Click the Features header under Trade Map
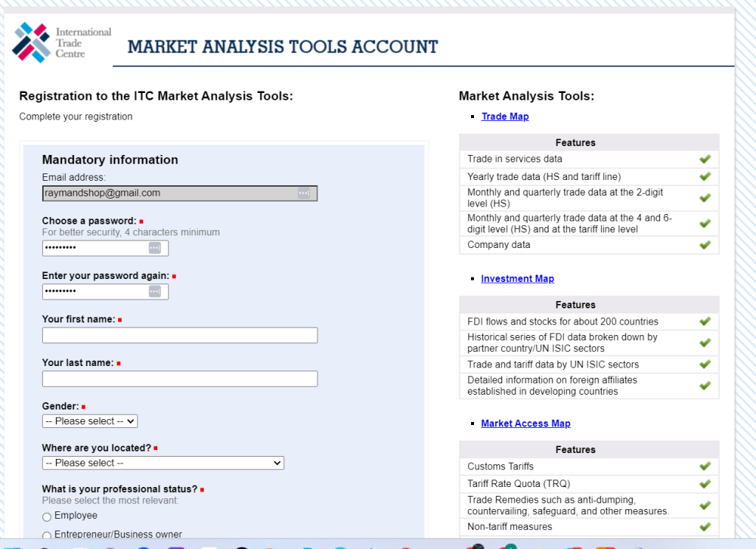 click(575, 142)
